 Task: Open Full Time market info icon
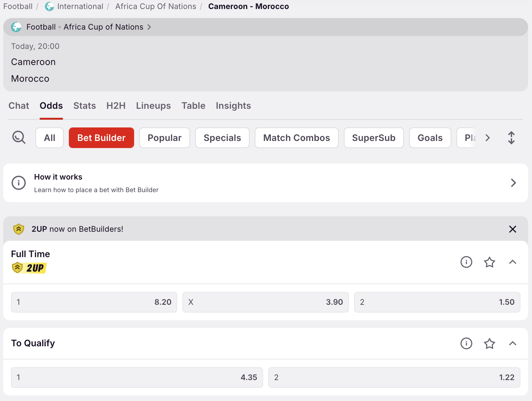click(x=466, y=262)
